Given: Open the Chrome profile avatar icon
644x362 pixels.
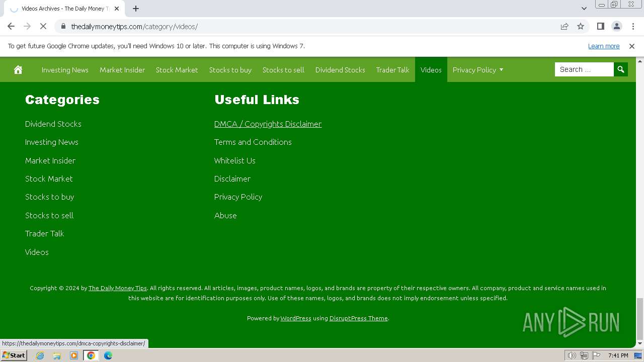Looking at the screenshot, I should tap(617, 26).
